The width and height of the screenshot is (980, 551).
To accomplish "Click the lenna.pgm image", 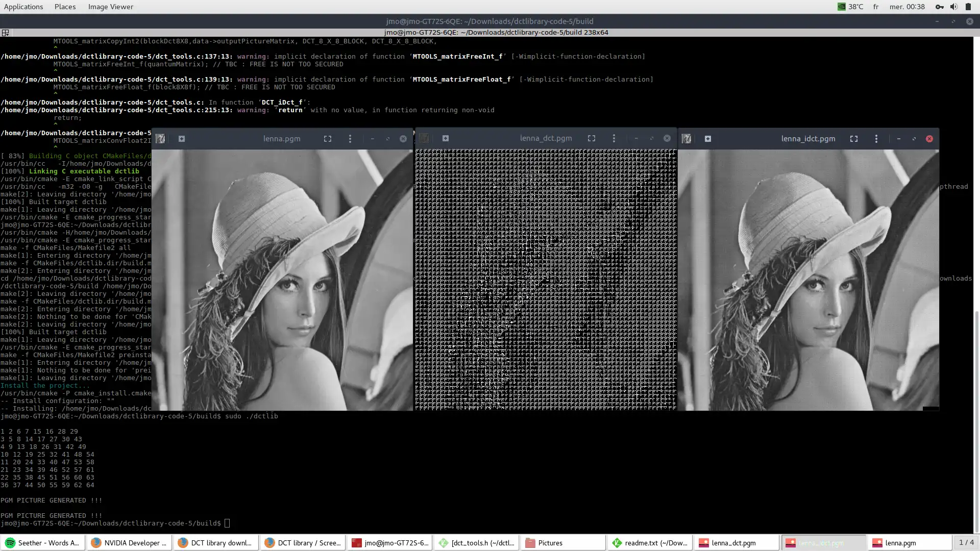I will (282, 280).
